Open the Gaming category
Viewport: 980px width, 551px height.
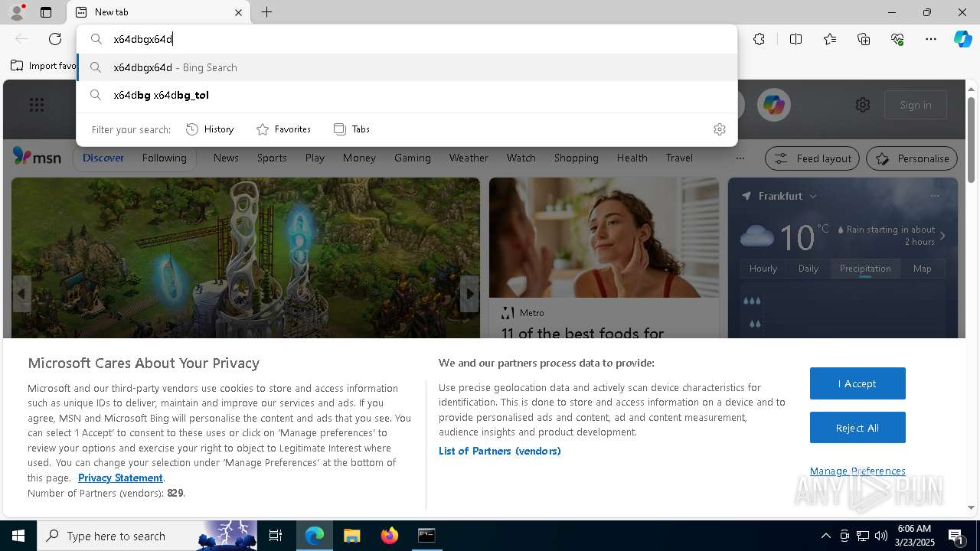click(x=413, y=158)
